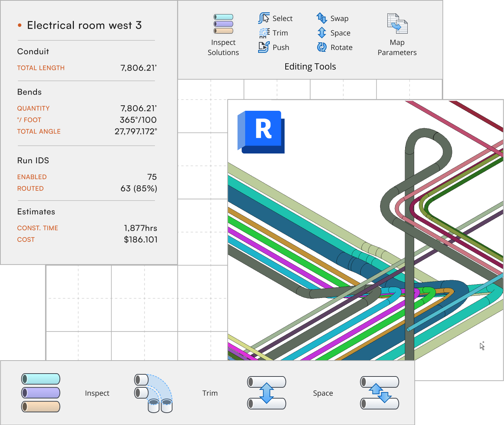Click the COST estimate value

[x=141, y=240]
